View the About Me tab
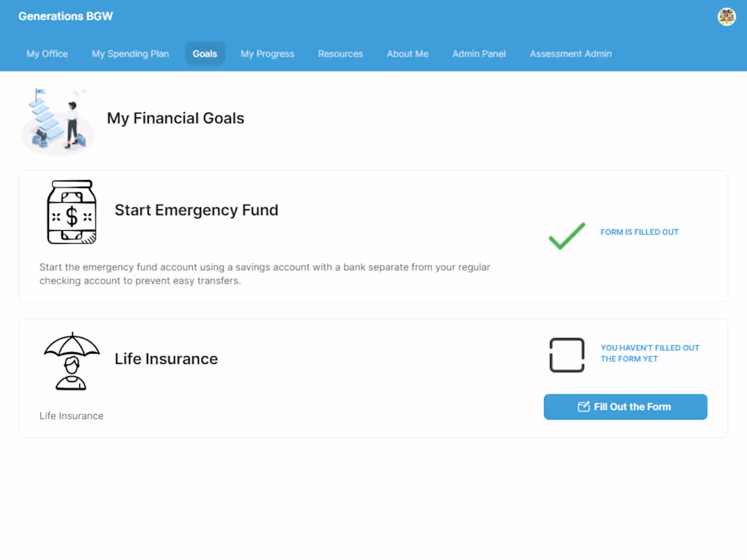This screenshot has width=747, height=560. tap(407, 54)
